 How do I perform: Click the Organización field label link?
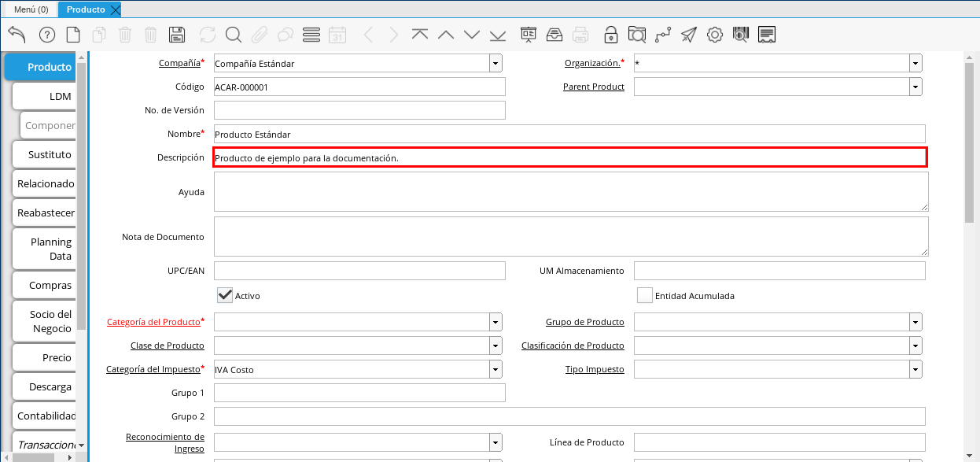(592, 63)
